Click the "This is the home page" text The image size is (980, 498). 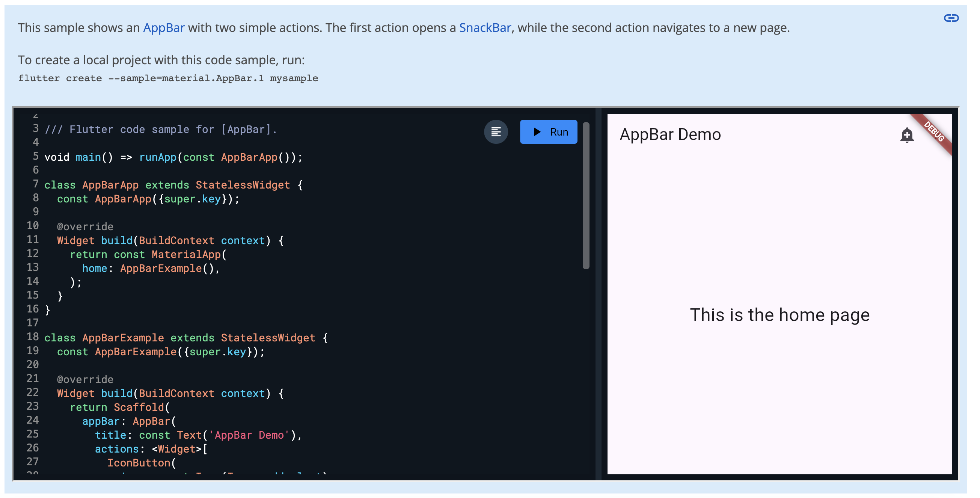click(779, 315)
